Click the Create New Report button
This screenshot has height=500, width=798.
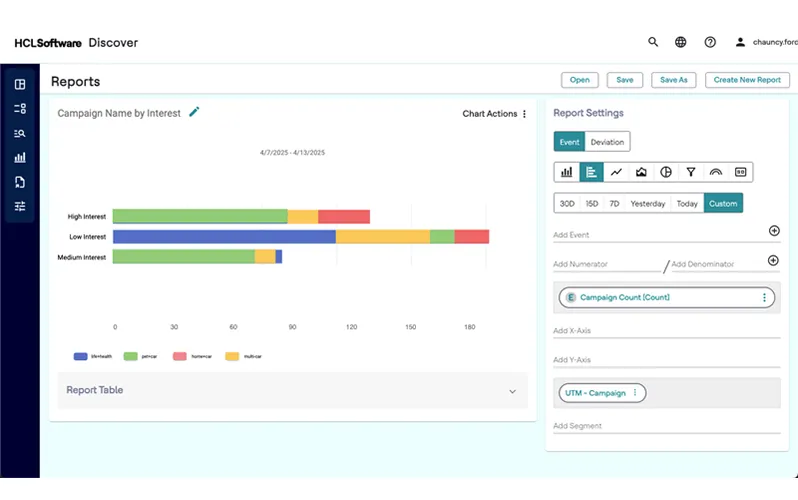(747, 80)
